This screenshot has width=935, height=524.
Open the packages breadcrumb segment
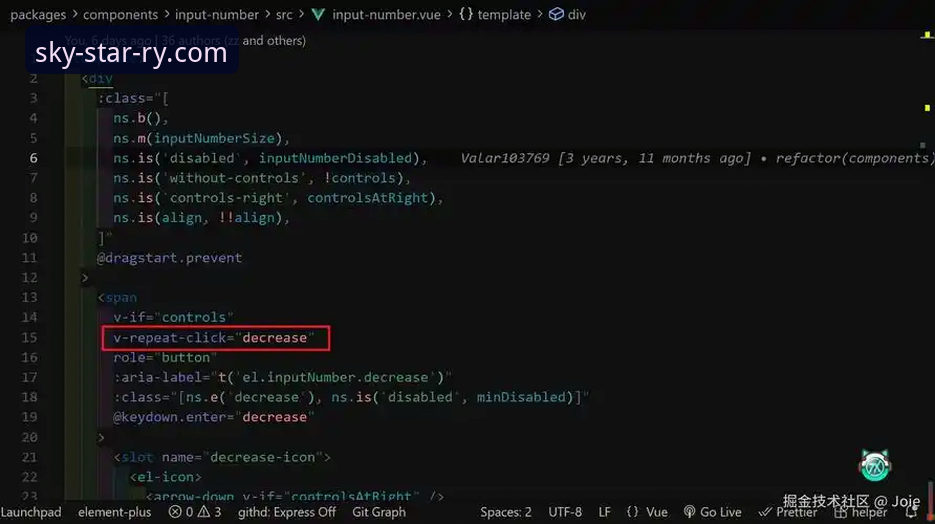[38, 14]
